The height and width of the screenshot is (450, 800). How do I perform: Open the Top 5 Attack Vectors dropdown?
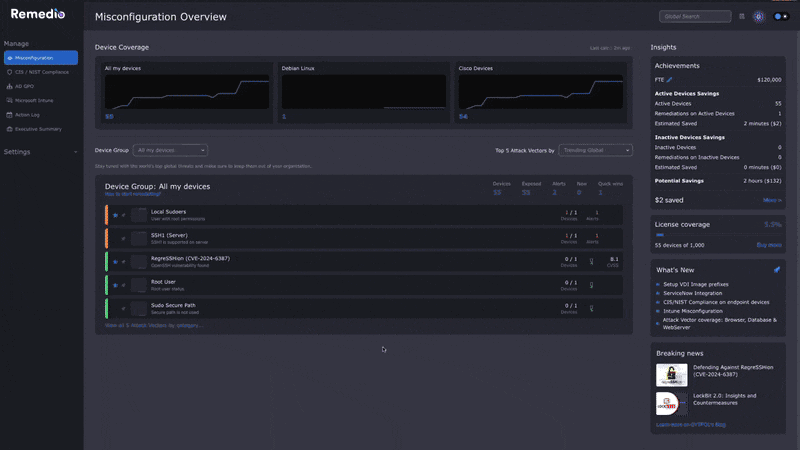[x=595, y=150]
